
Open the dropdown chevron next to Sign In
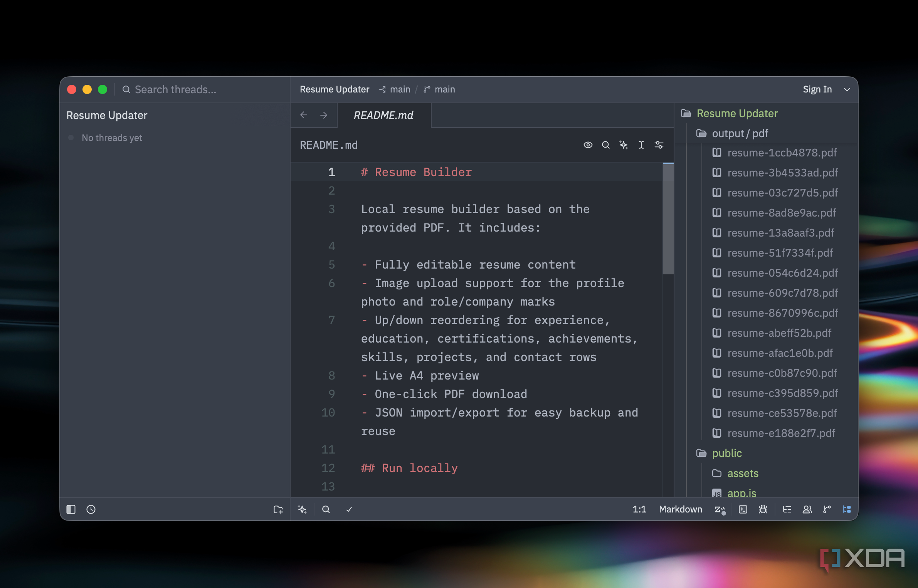[x=847, y=90]
